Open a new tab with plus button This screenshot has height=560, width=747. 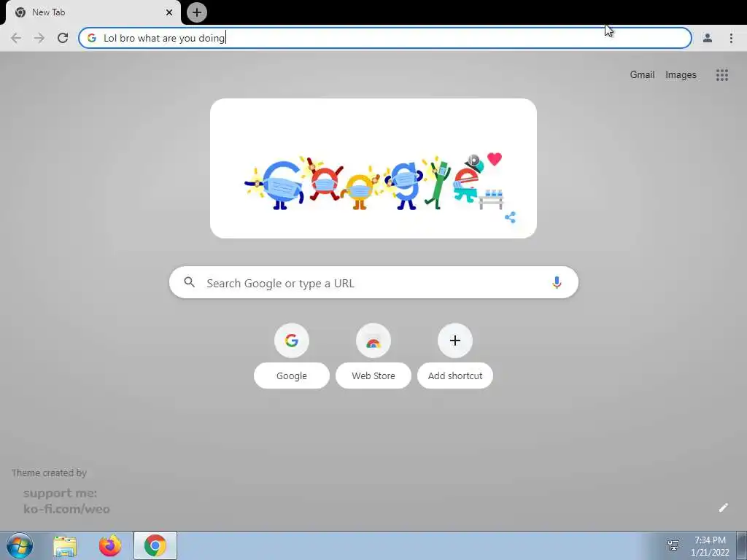pos(197,12)
